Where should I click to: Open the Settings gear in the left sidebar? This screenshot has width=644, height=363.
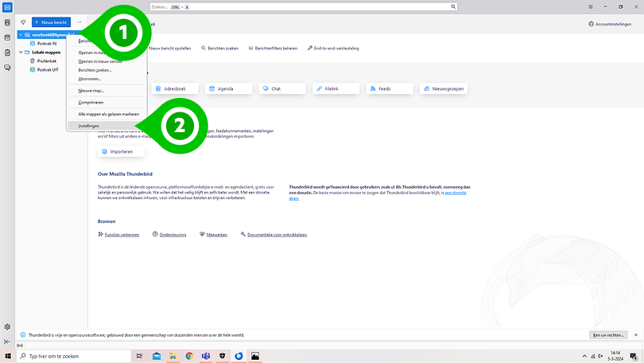point(7,327)
